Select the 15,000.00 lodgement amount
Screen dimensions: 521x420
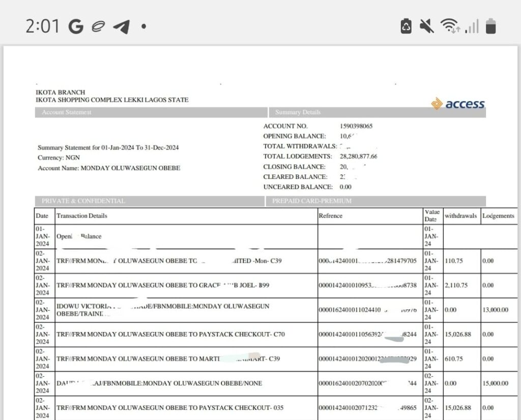pyautogui.click(x=496, y=383)
